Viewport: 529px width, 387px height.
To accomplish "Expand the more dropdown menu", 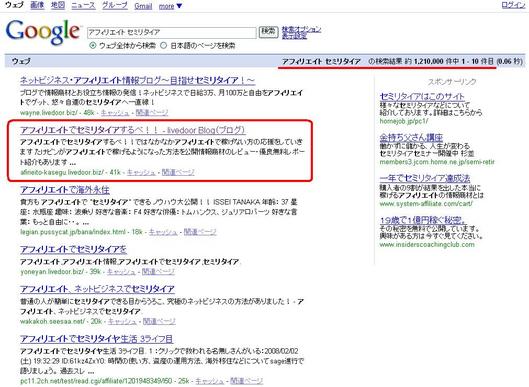I will coord(170,6).
